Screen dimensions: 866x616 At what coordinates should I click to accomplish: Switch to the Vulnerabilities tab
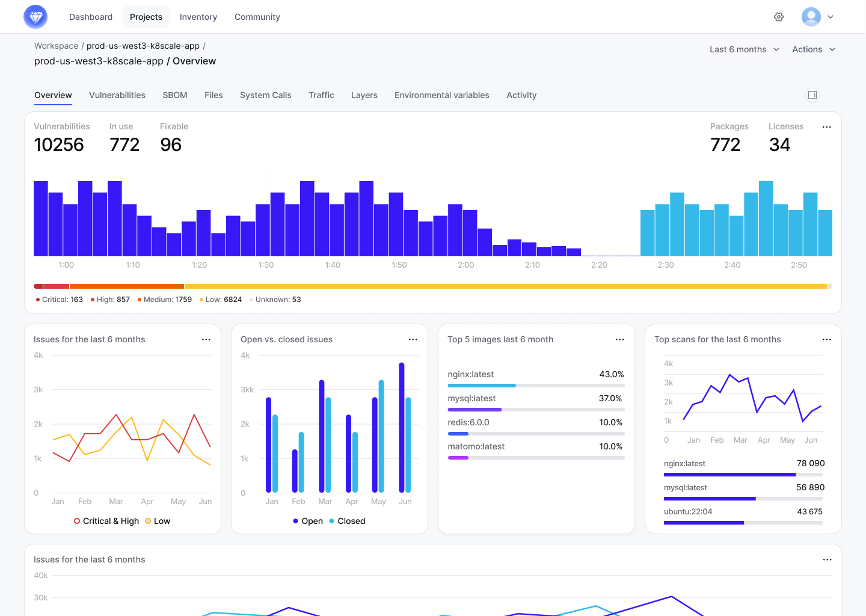click(117, 95)
